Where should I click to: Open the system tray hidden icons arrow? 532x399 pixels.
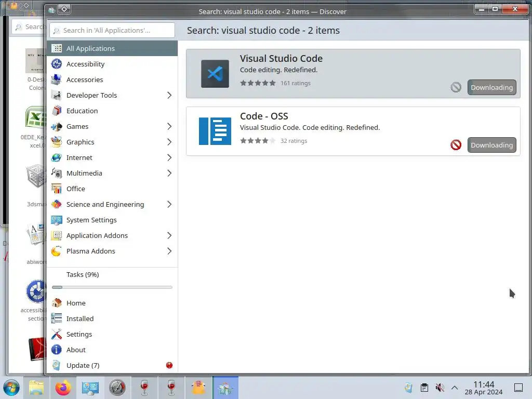(x=455, y=388)
